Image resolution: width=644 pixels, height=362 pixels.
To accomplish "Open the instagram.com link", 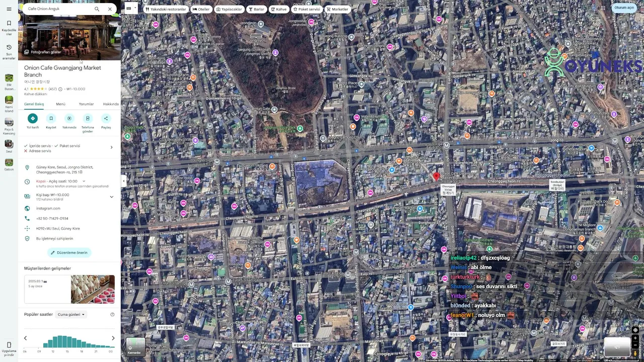I will [48, 208].
